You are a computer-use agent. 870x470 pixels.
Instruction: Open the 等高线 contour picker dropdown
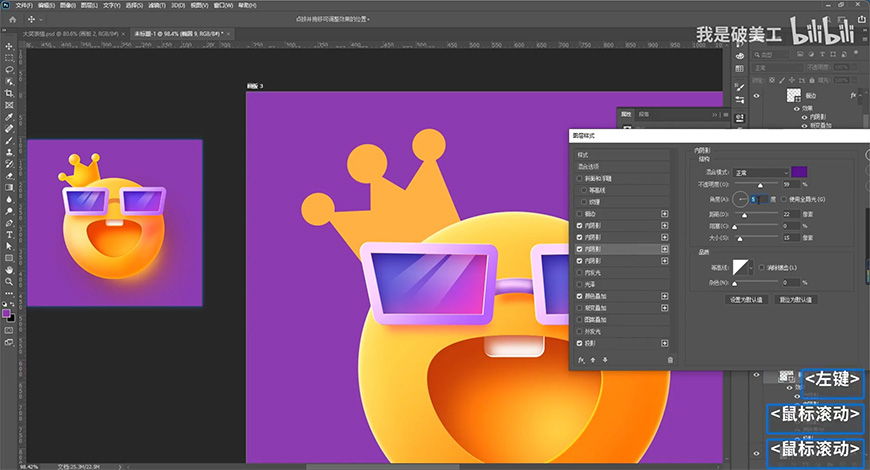pyautogui.click(x=753, y=268)
